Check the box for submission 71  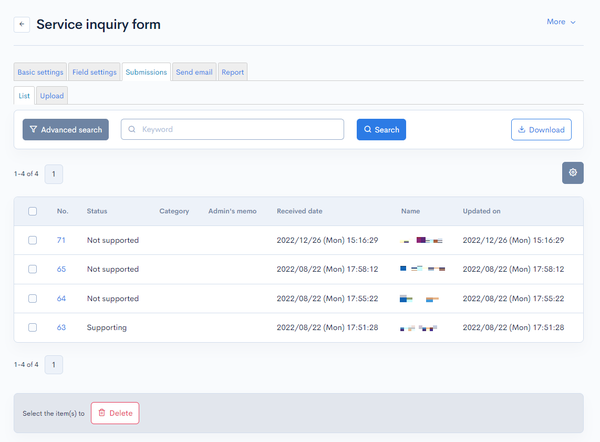click(33, 240)
